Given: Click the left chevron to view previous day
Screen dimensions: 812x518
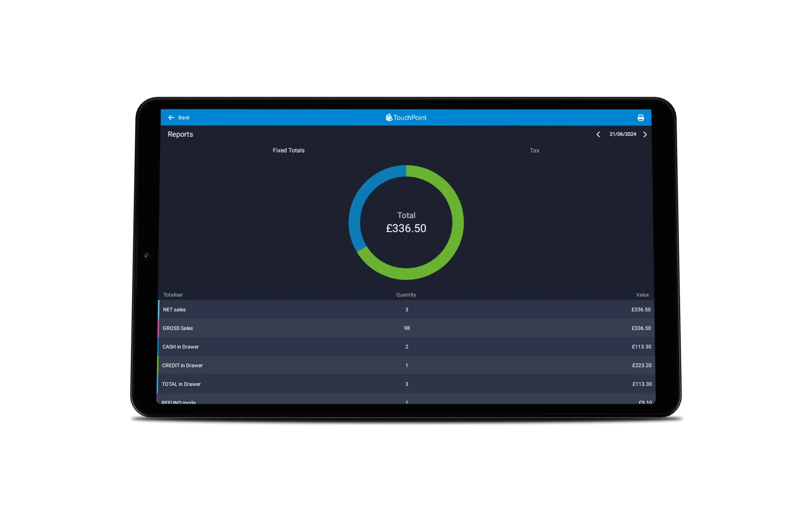Looking at the screenshot, I should tap(598, 134).
